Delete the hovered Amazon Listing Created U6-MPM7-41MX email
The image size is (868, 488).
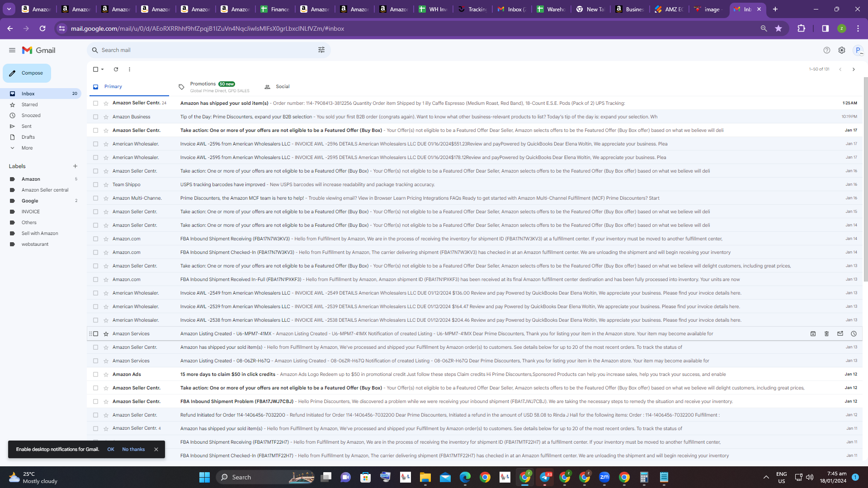[826, 333]
